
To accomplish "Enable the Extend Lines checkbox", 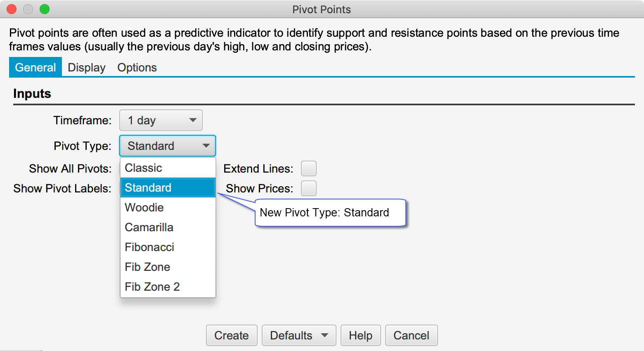I will (x=308, y=168).
